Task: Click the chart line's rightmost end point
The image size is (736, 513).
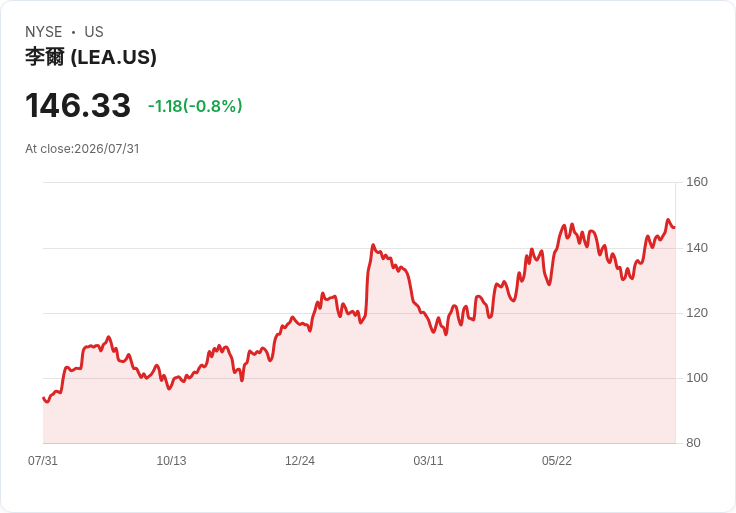Action: pyautogui.click(x=675, y=228)
